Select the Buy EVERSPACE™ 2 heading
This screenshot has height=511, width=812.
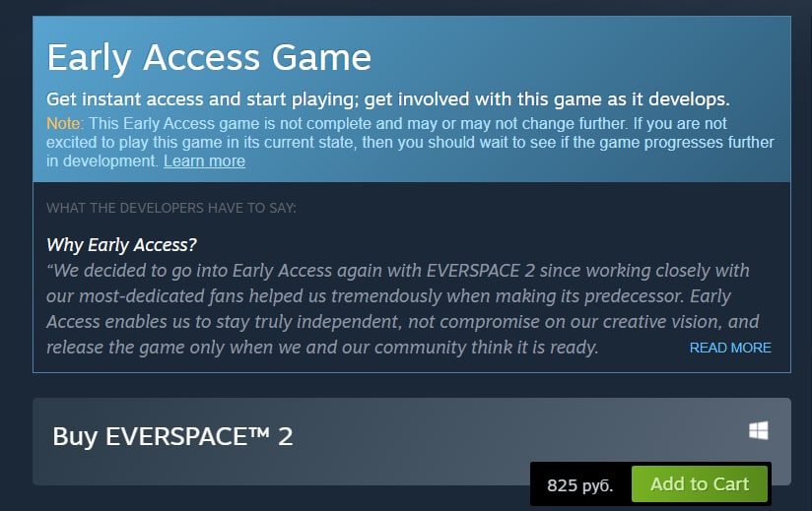(172, 436)
